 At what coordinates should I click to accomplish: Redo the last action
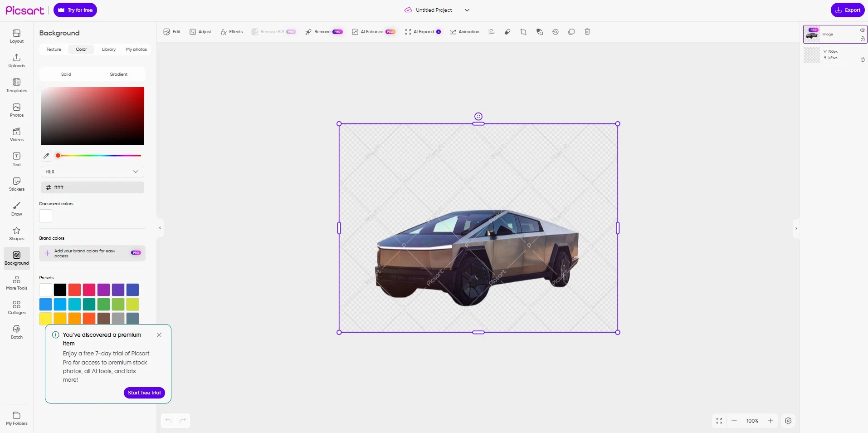[183, 421]
